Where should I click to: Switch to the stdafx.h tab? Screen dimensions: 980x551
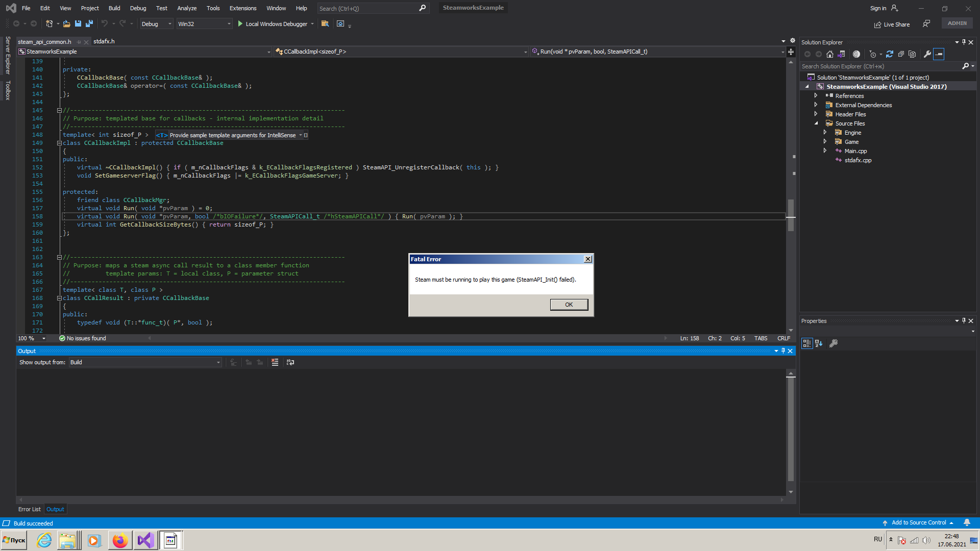tap(104, 41)
